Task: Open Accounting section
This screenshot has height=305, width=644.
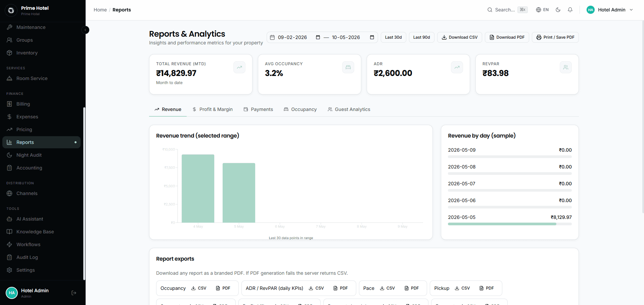Action: click(41, 168)
